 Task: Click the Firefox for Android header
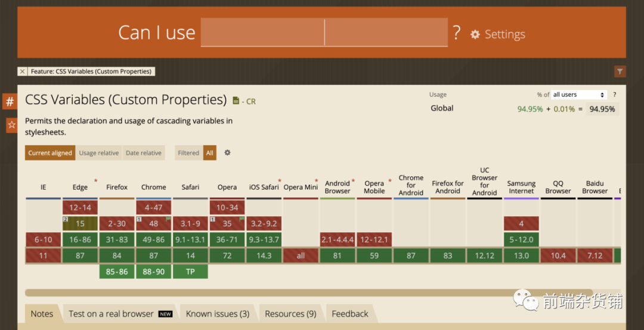click(448, 187)
